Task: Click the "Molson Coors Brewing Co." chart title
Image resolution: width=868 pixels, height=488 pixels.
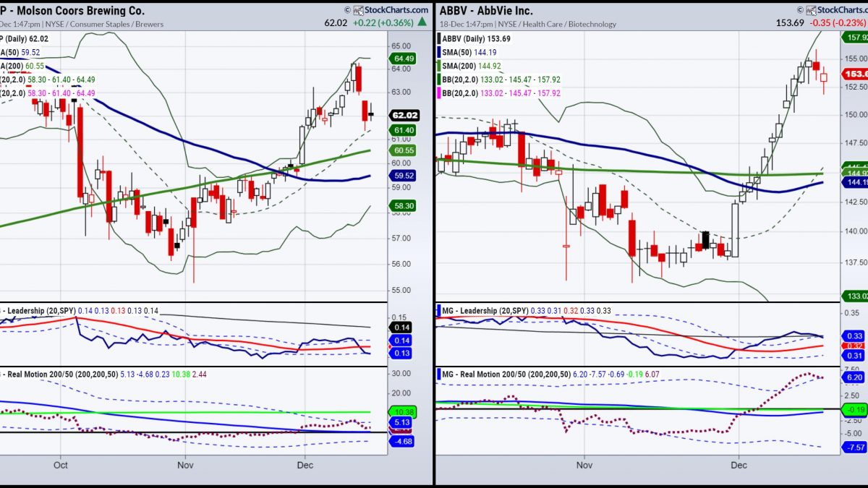Action: click(x=82, y=11)
